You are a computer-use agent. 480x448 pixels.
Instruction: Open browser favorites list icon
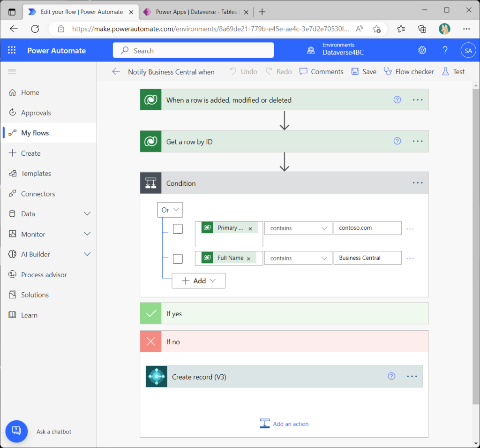point(401,29)
